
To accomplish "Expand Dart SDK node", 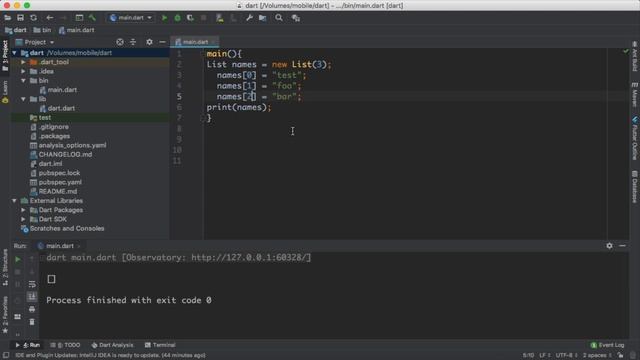I will tap(23, 219).
